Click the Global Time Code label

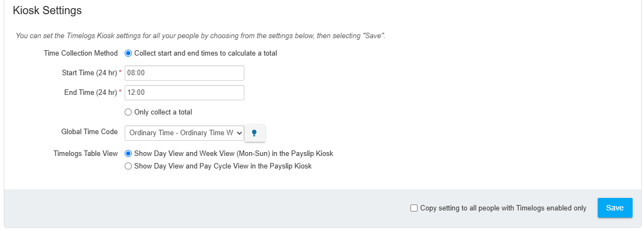[89, 132]
